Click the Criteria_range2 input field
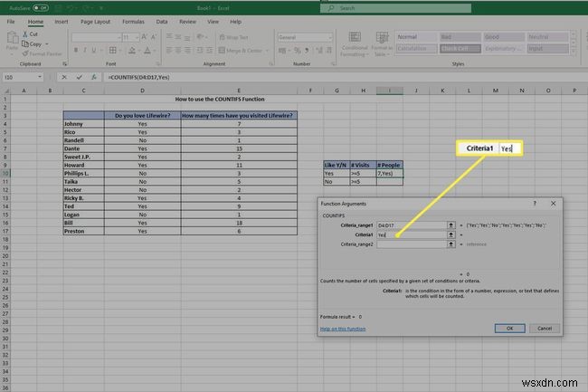This screenshot has width=588, height=392. 412,244
